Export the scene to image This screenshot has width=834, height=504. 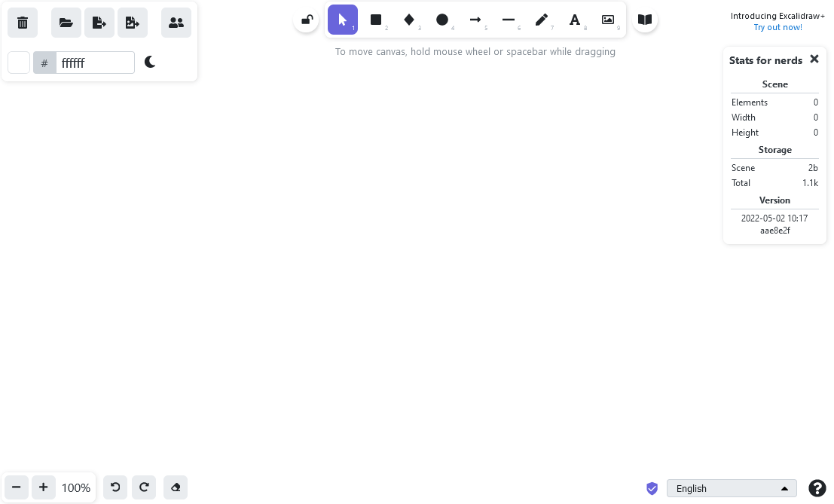133,23
